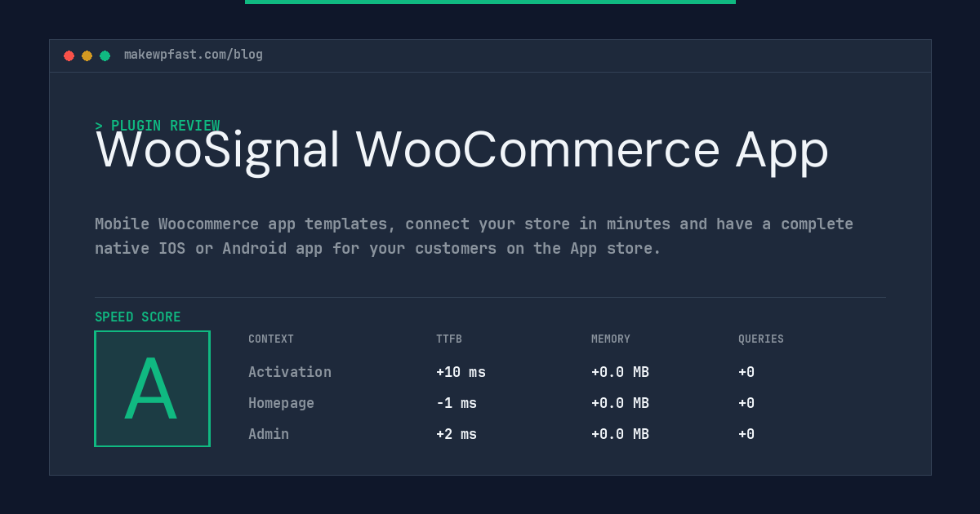Image resolution: width=980 pixels, height=514 pixels.
Task: Click the Admin queries value '+0'
Action: 746,434
